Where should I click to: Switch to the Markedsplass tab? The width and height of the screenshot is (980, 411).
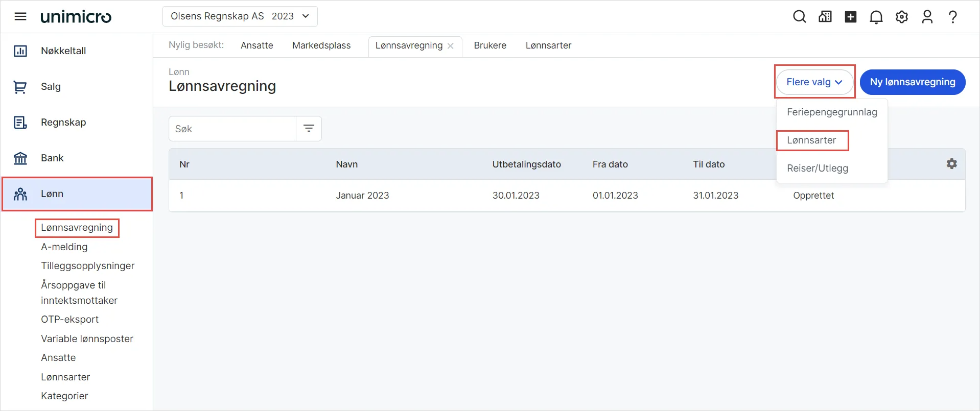click(x=321, y=45)
